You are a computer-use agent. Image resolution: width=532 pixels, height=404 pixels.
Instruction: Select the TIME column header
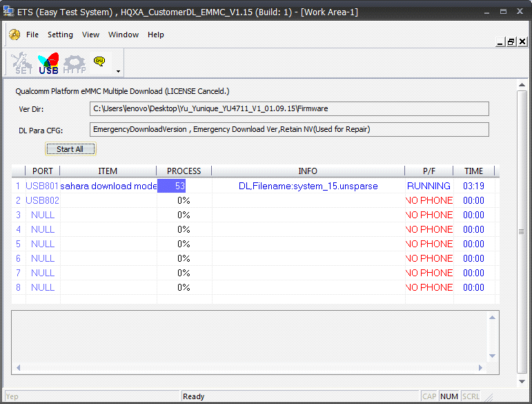473,171
